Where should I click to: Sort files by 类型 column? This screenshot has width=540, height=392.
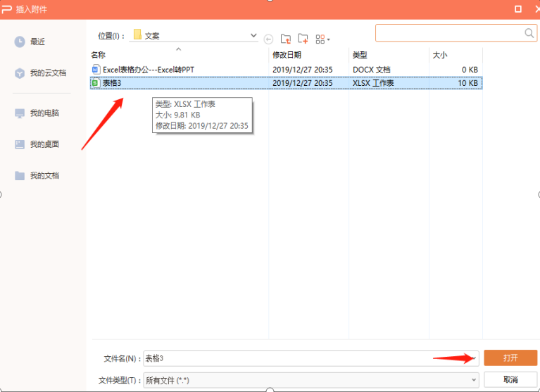(360, 55)
